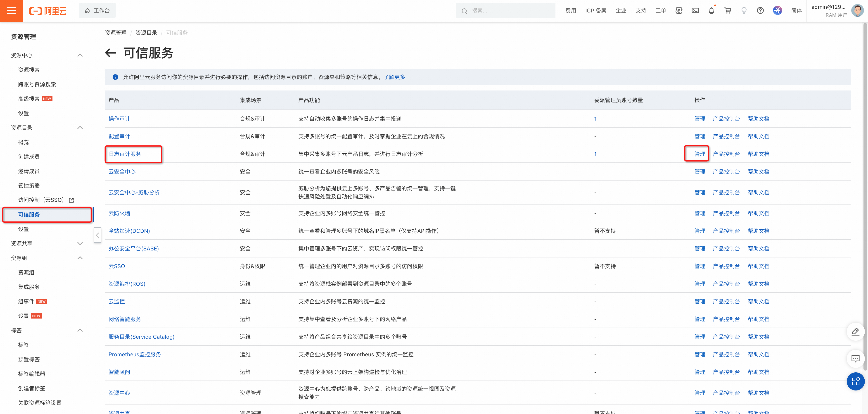
Task: Open the 支持 menu
Action: 640,11
